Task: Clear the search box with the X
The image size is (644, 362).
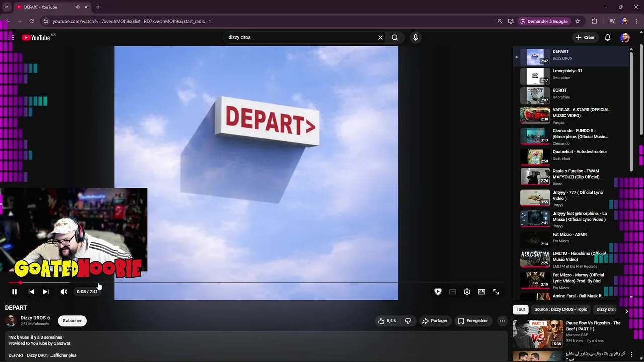Action: [x=380, y=37]
